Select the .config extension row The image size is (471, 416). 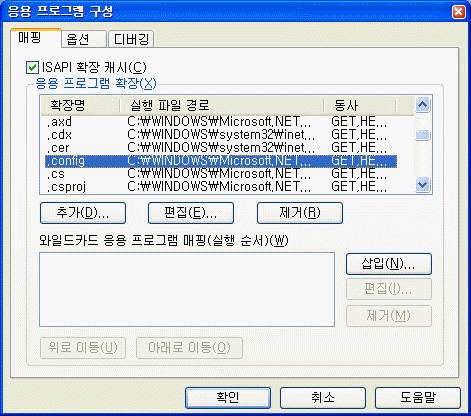pos(221,161)
